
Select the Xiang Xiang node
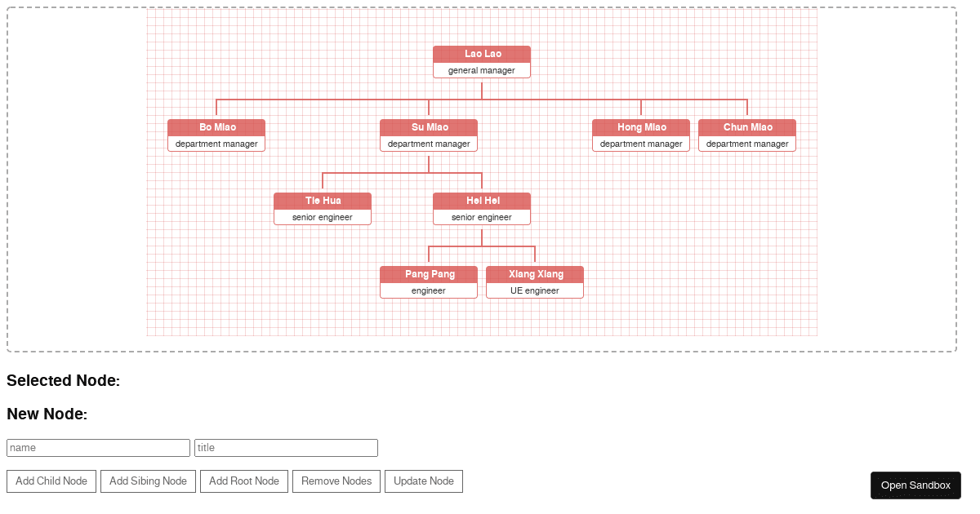pos(535,282)
